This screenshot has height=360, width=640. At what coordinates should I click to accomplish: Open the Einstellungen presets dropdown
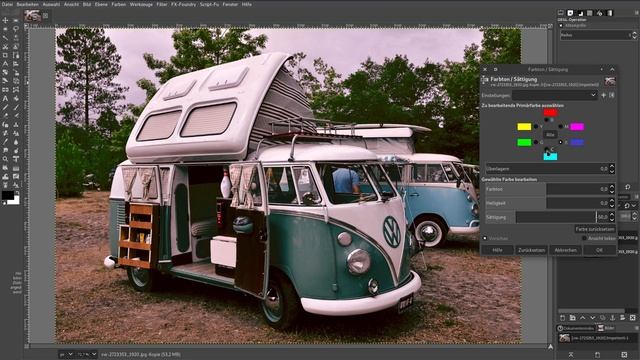click(555, 95)
